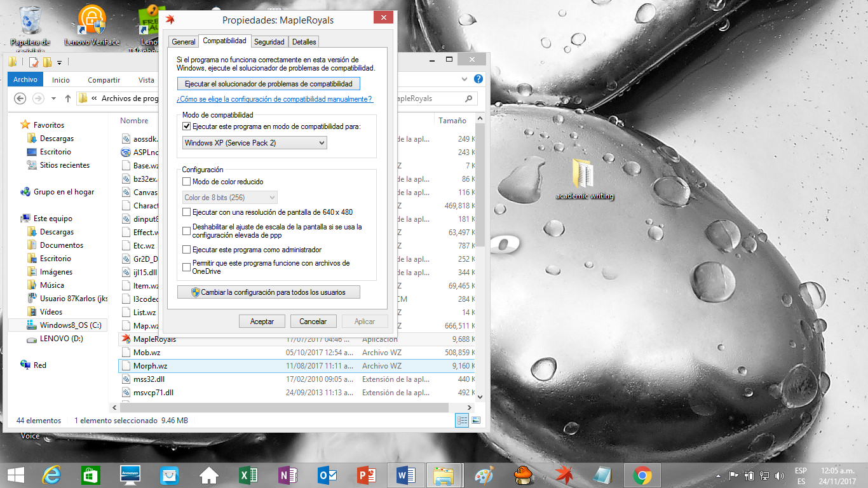This screenshot has height=488, width=868.
Task: Open Explorer recent locations dropdown arrow
Action: (53, 98)
